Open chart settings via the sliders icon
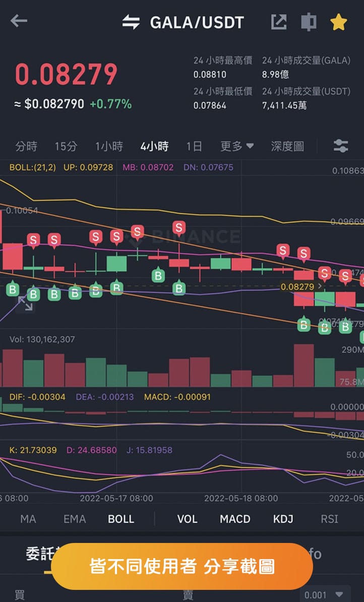This screenshot has height=602, width=364. 341,146
